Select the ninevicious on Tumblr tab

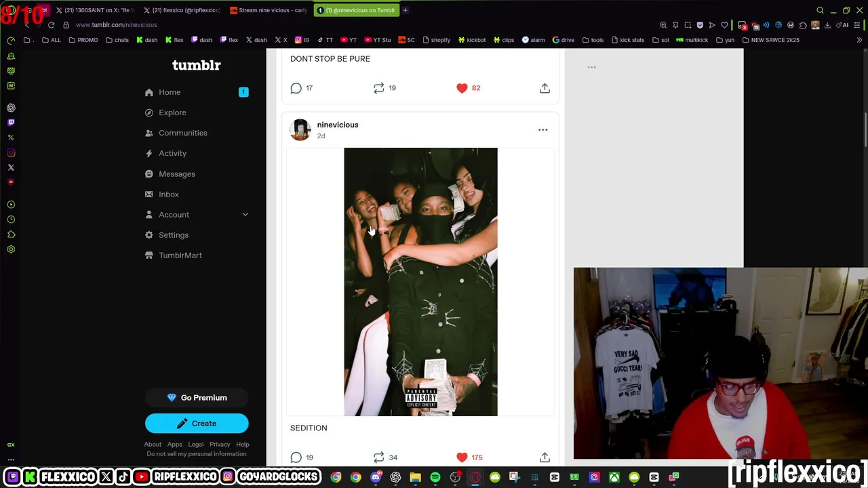(x=356, y=10)
